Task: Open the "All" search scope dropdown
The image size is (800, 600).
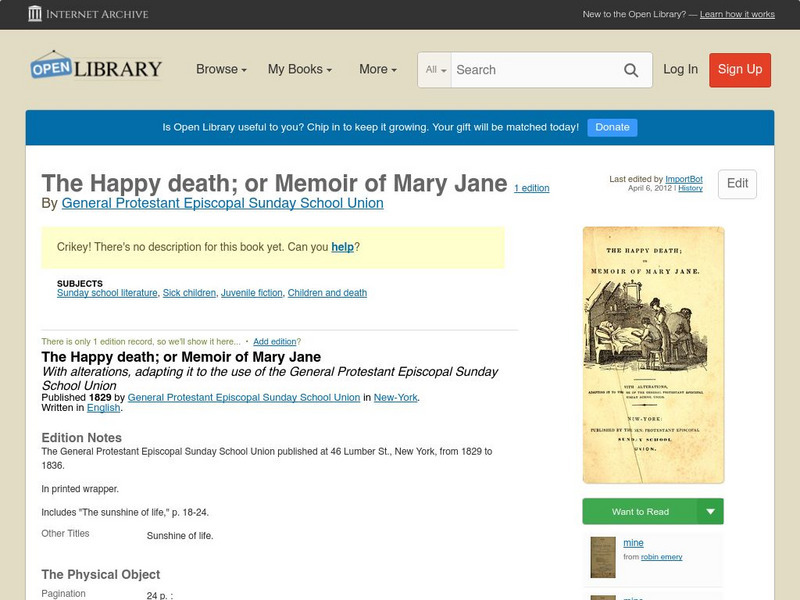Action: click(434, 70)
